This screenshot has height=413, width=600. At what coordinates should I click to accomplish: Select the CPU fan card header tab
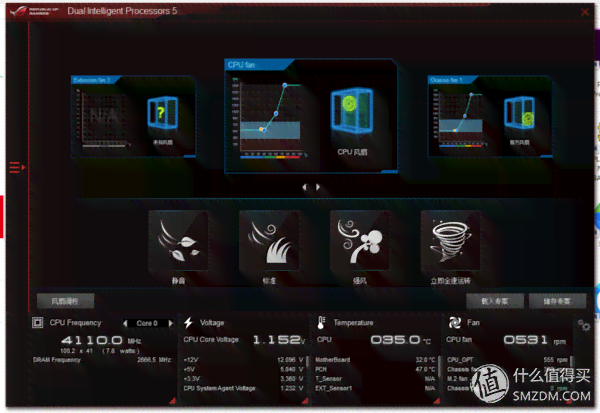tap(257, 65)
